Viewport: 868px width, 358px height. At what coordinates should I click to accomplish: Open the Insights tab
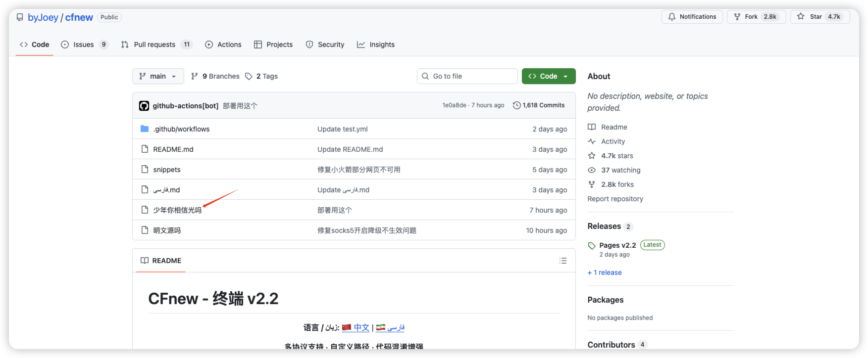tap(376, 45)
